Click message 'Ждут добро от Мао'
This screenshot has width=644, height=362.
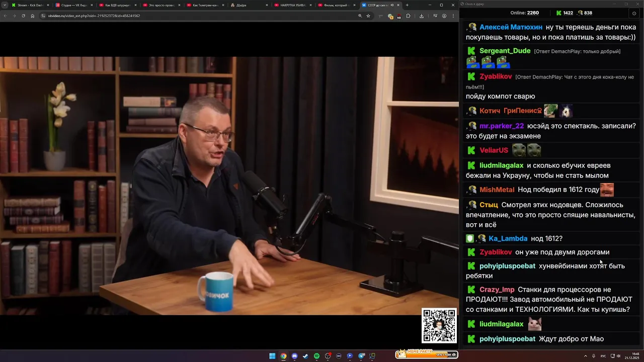[571, 339]
